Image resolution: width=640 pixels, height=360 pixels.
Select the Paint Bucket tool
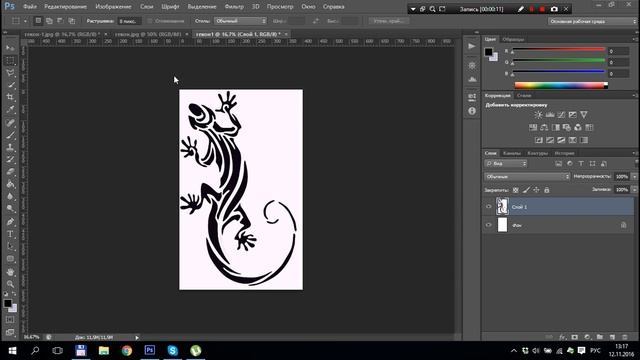coord(10,184)
